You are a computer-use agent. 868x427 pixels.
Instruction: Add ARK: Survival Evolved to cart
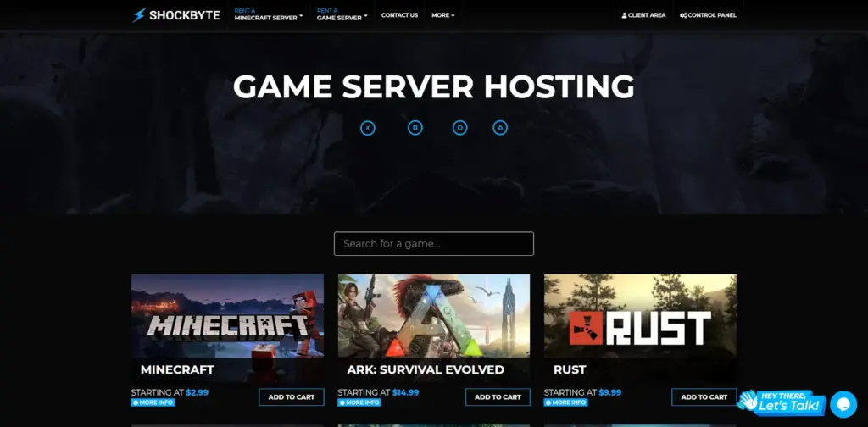pyautogui.click(x=498, y=396)
